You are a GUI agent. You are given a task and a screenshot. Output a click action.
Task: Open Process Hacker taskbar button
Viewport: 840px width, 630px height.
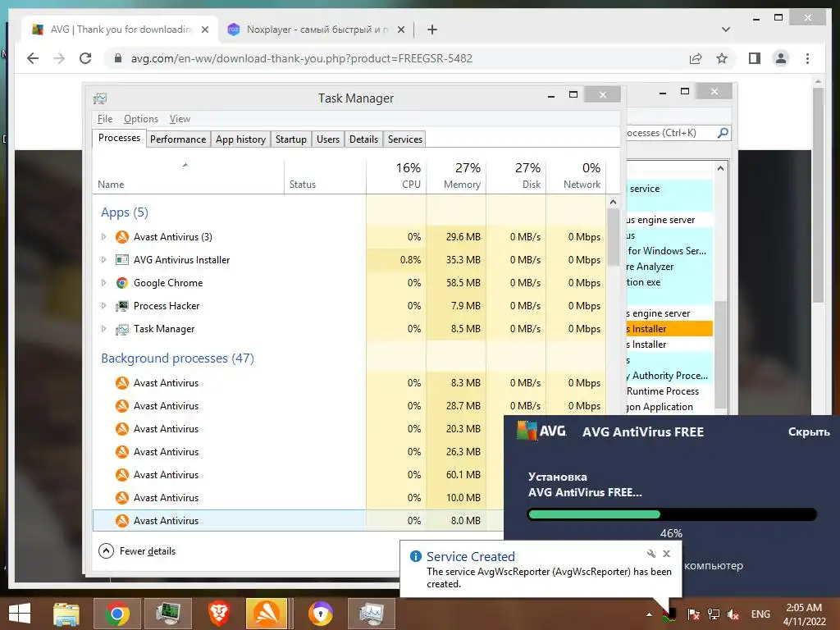(x=167, y=614)
